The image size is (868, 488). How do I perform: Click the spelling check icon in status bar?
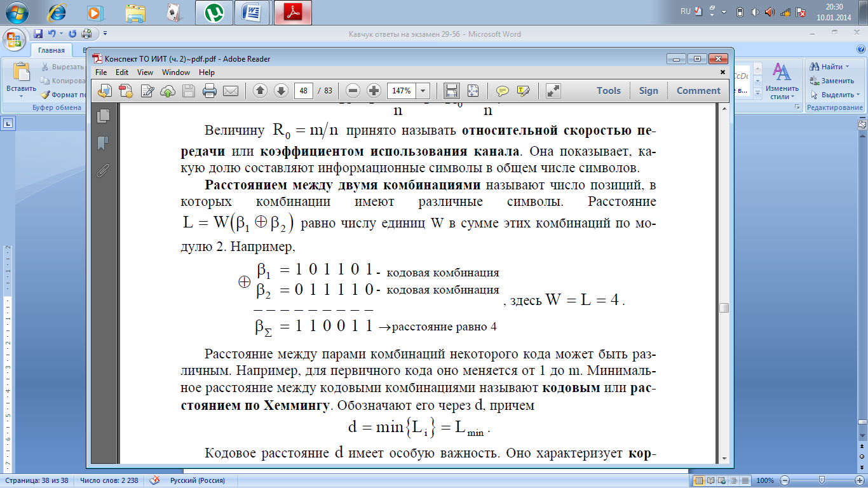[x=154, y=481]
